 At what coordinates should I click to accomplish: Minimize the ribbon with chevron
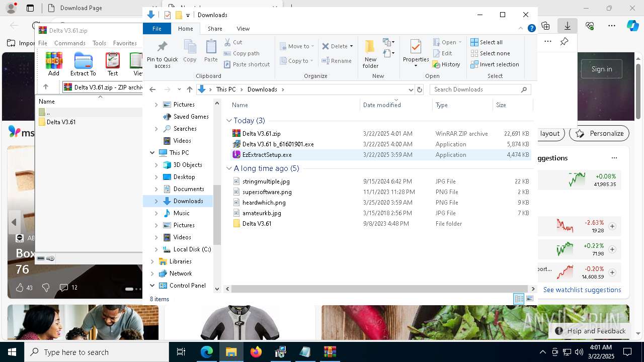521,29
